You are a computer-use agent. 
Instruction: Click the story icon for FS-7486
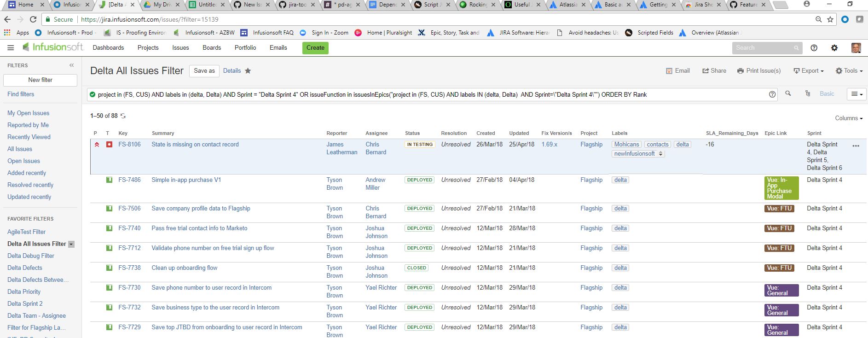(109, 180)
